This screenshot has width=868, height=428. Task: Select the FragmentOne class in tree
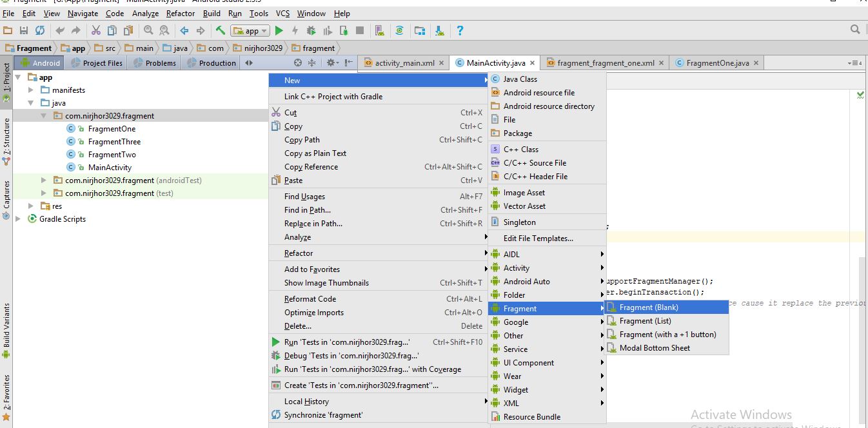(112, 129)
